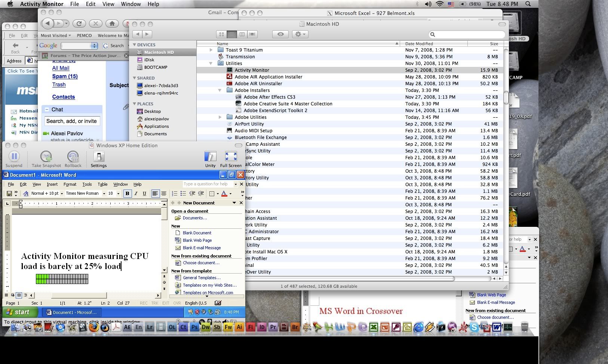
Task: Click the Wi-Fi icon in the menu bar
Action: click(440, 4)
